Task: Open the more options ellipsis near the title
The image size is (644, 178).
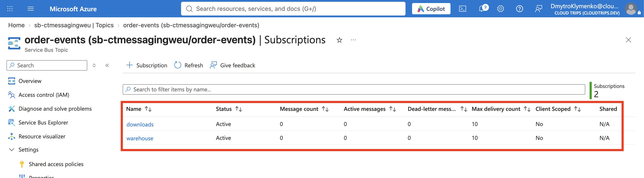Action: 353,40
